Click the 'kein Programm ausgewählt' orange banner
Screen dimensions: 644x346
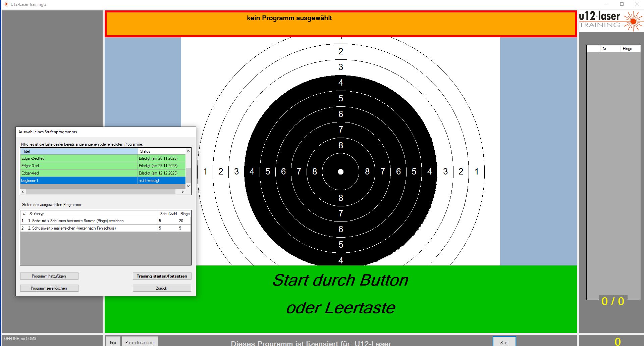click(x=340, y=23)
